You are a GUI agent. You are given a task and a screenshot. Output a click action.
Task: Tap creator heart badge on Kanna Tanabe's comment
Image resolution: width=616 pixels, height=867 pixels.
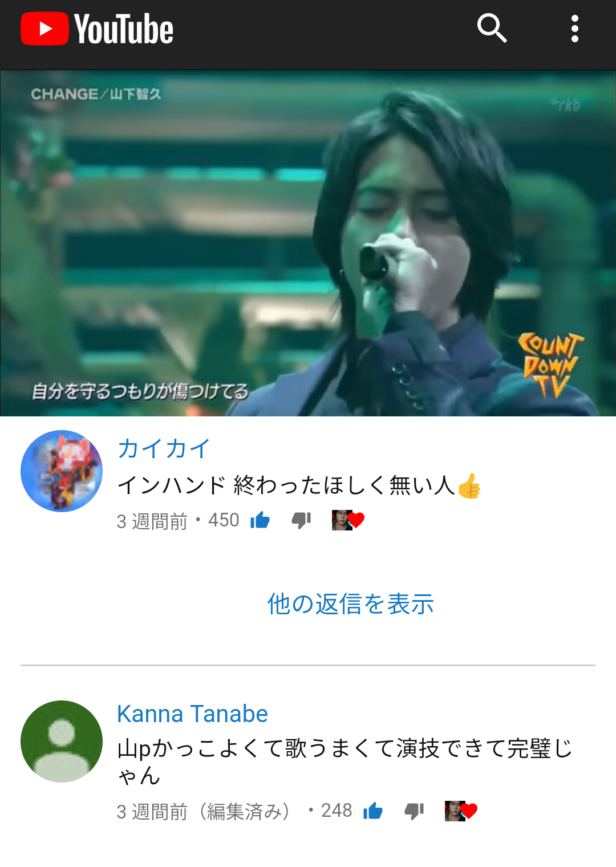pos(461,811)
